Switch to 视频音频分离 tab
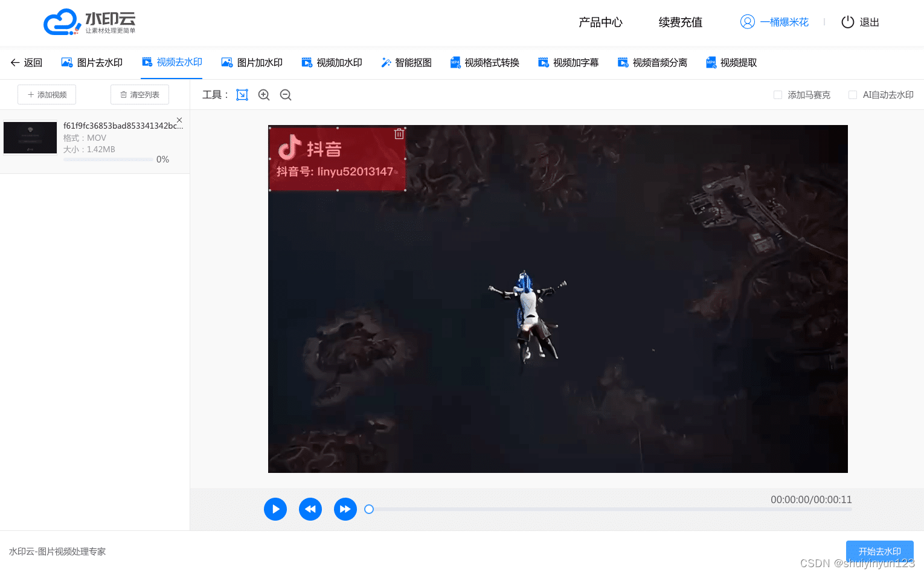This screenshot has height=575, width=924. (x=652, y=63)
